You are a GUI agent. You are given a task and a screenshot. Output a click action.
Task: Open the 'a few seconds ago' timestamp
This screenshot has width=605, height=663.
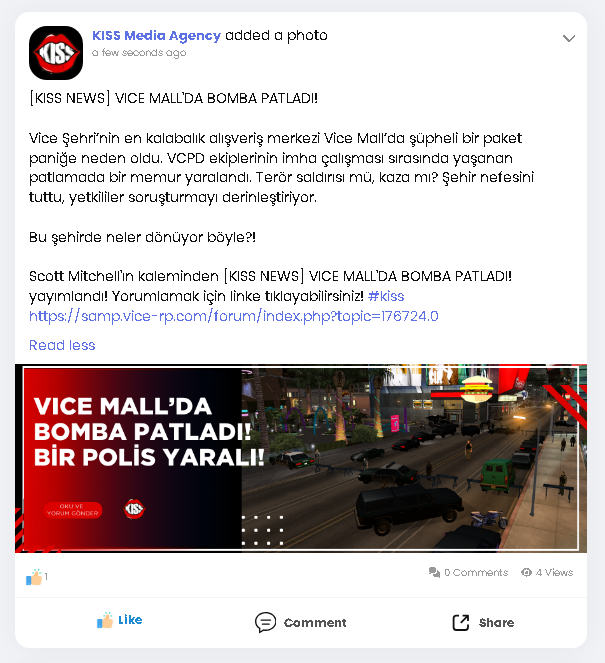[139, 53]
